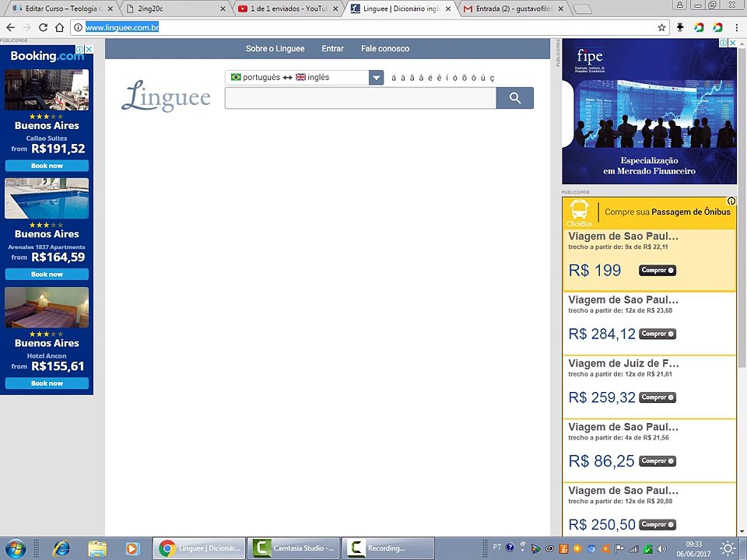
Task: Close the YouTube tab
Action: [335, 9]
